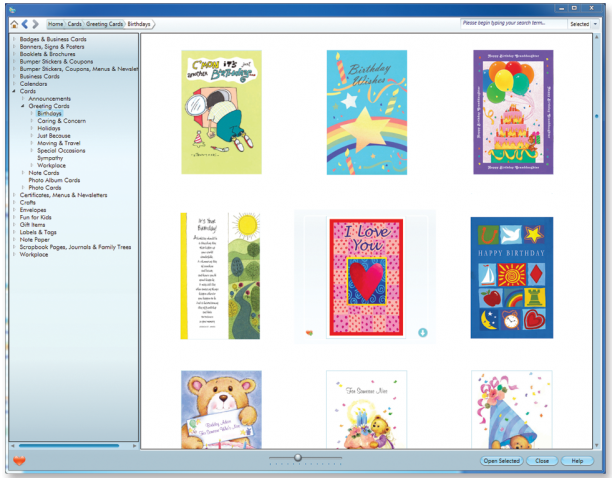This screenshot has height=478, width=612.
Task: Click the search term input field
Action: pos(513,23)
